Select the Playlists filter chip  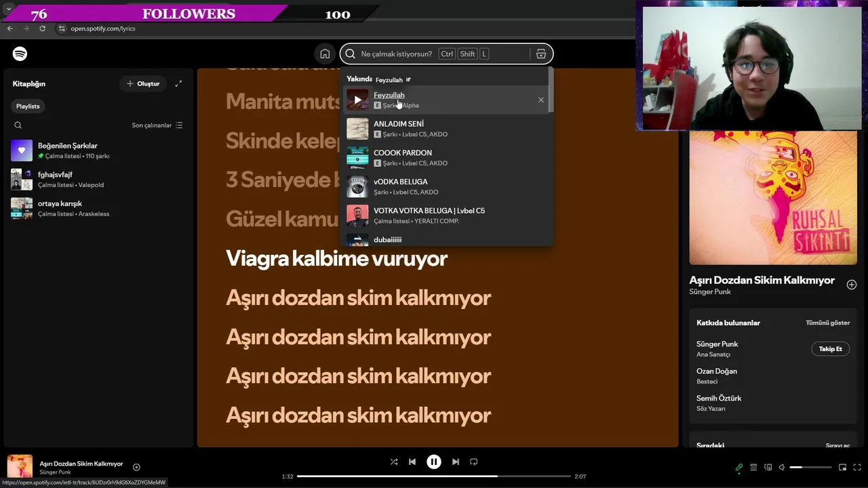(28, 106)
